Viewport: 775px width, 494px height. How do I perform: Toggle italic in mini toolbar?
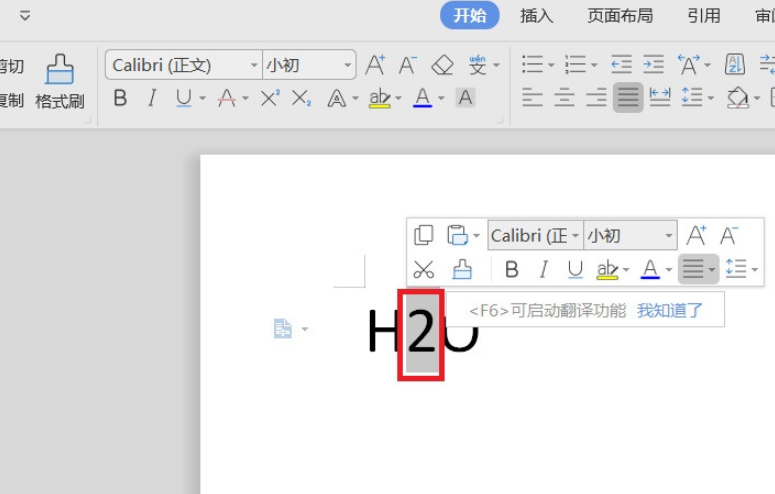pos(544,269)
